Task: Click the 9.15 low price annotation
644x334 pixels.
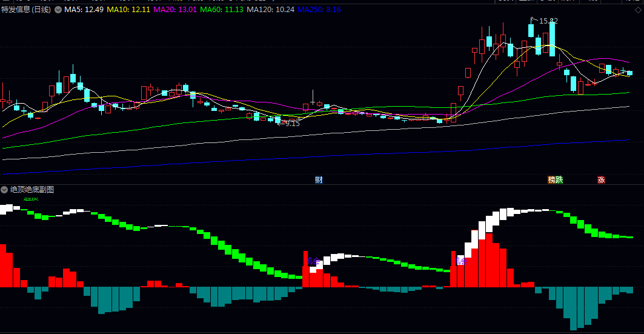Action: 292,124
